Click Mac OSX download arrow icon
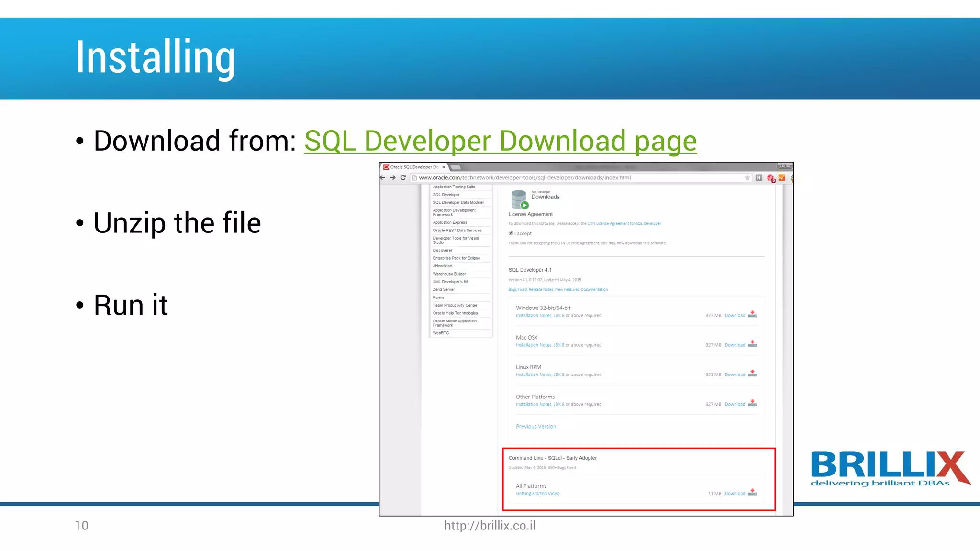The image size is (980, 551). (753, 344)
